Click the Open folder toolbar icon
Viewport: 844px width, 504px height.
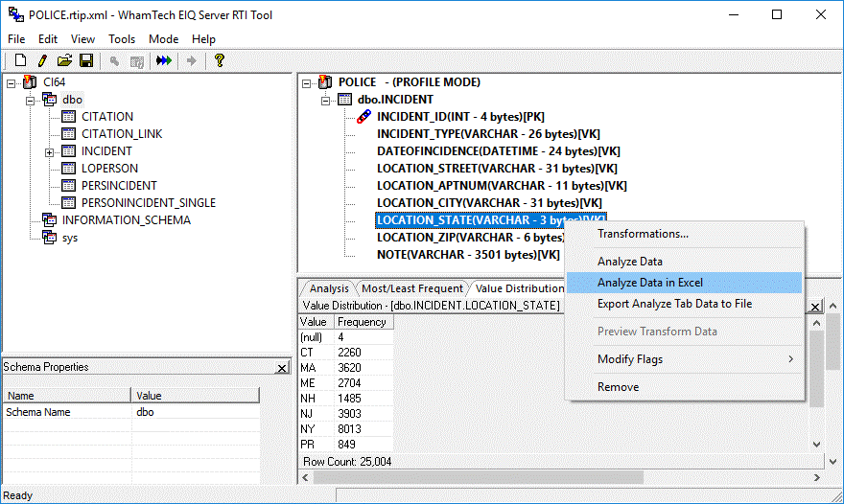click(64, 60)
